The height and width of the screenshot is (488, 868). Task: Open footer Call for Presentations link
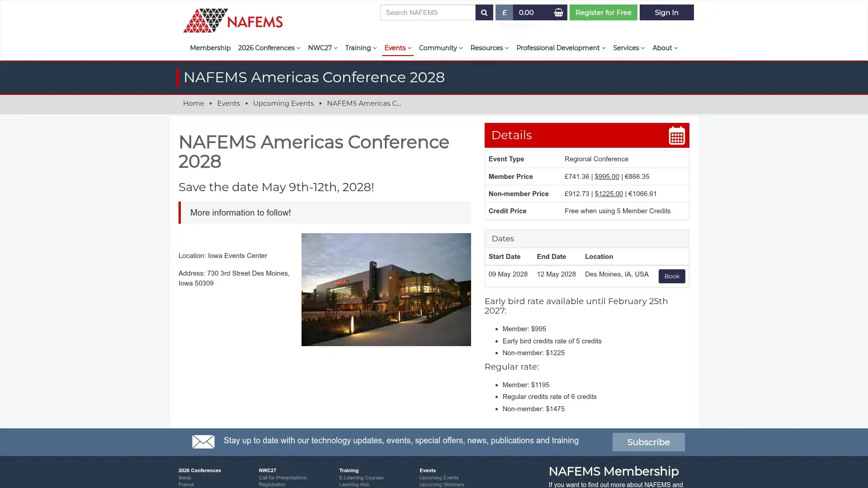282,478
